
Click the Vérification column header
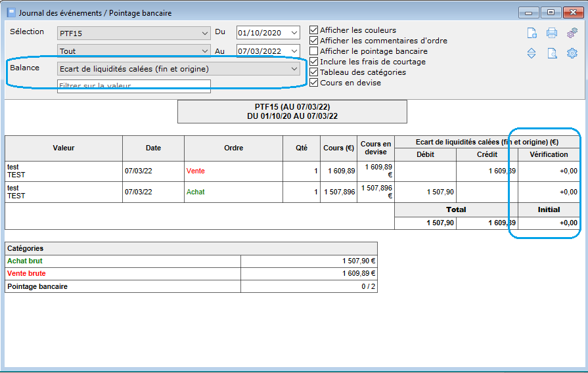pyautogui.click(x=549, y=154)
